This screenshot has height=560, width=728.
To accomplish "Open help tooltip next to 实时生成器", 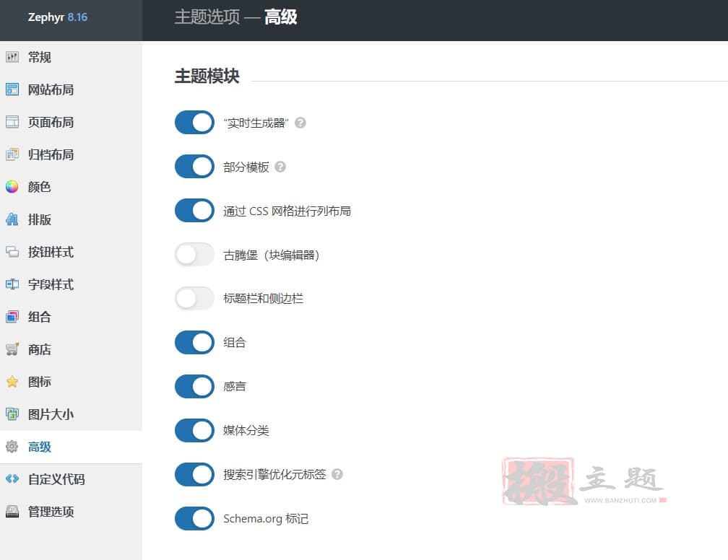I will pos(300,123).
